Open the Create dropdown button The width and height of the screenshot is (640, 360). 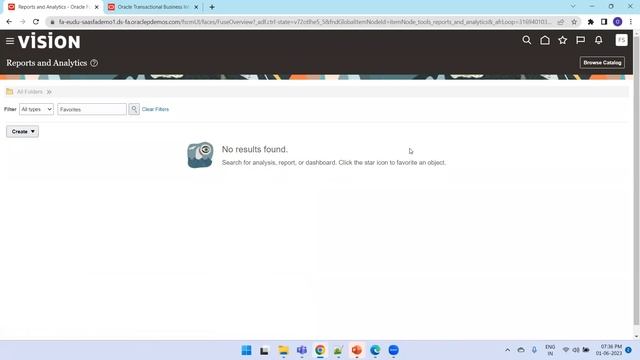pyautogui.click(x=22, y=131)
